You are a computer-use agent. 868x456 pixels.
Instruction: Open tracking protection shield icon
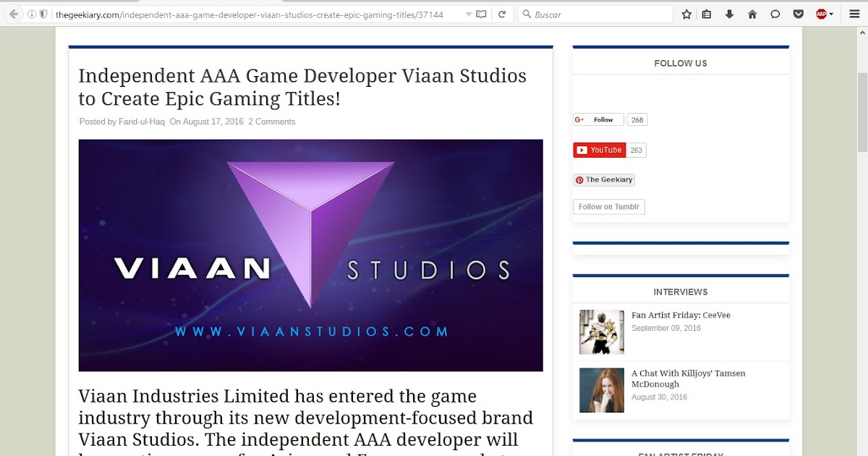pyautogui.click(x=43, y=14)
